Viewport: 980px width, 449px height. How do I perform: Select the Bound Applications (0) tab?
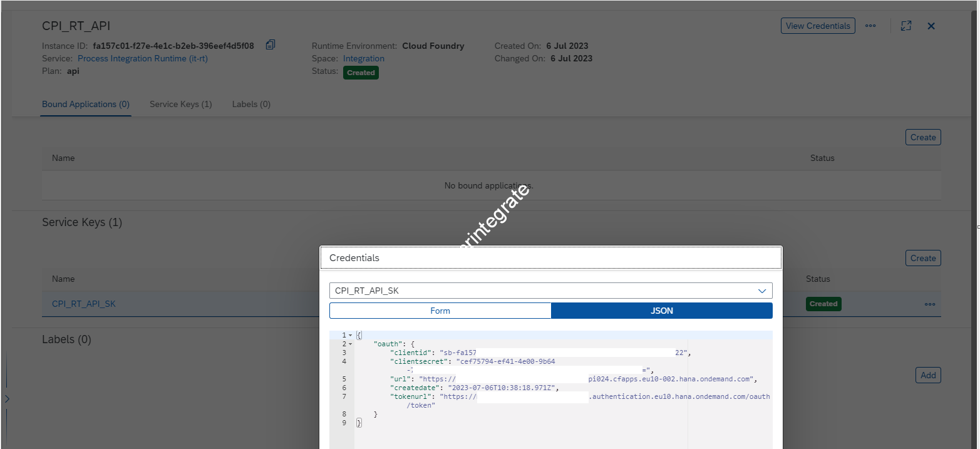pos(86,104)
